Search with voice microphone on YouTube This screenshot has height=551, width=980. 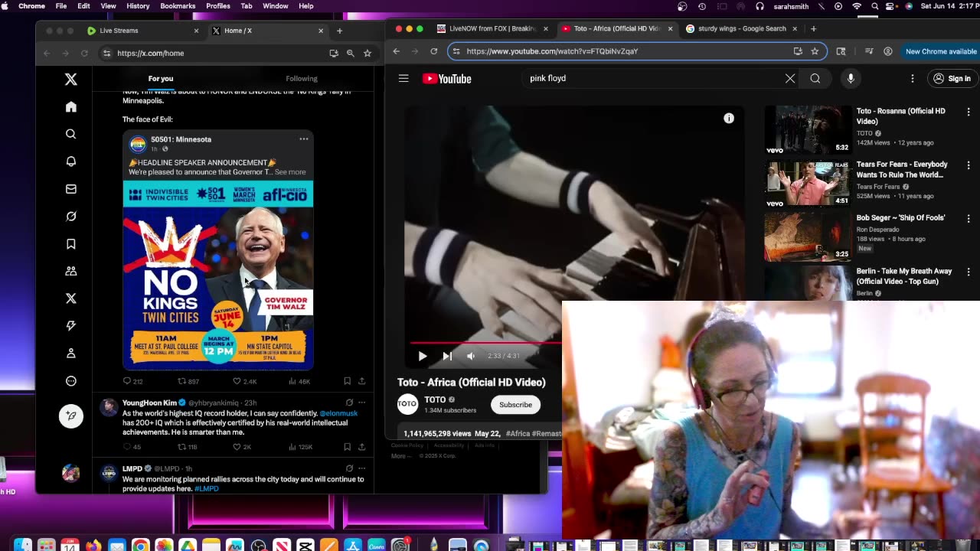click(851, 78)
